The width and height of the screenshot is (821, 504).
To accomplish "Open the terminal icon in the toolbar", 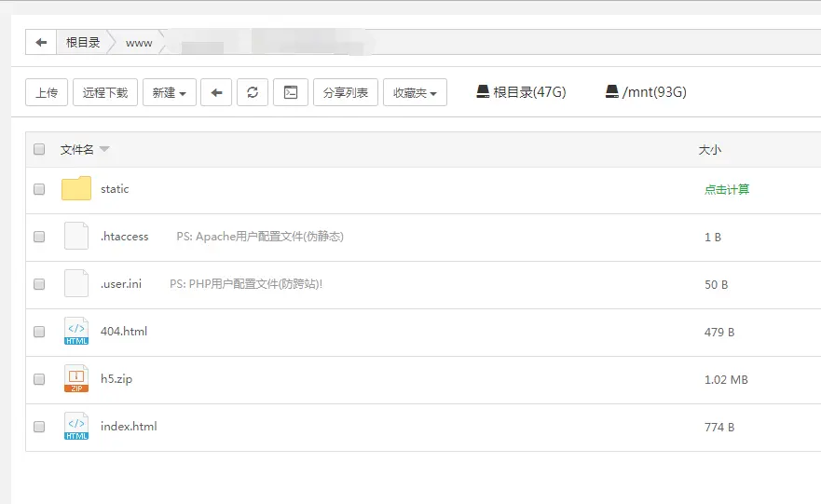I will (291, 92).
